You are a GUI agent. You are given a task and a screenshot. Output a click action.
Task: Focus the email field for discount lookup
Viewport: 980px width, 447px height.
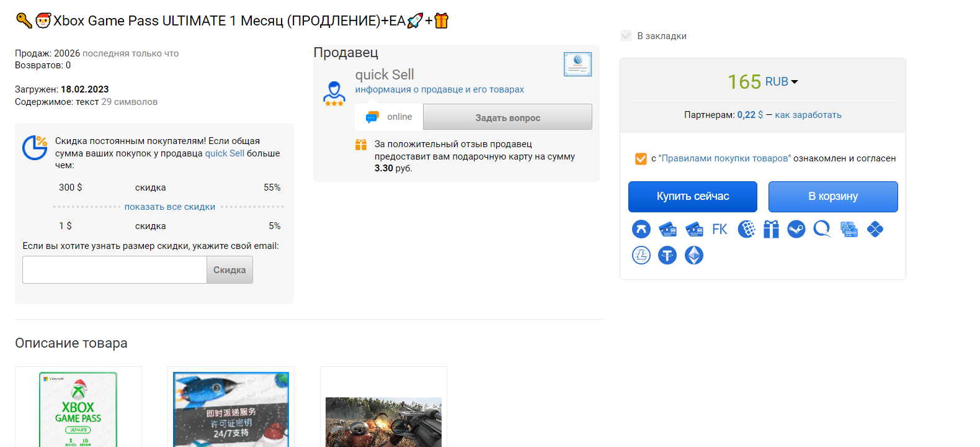coord(115,270)
